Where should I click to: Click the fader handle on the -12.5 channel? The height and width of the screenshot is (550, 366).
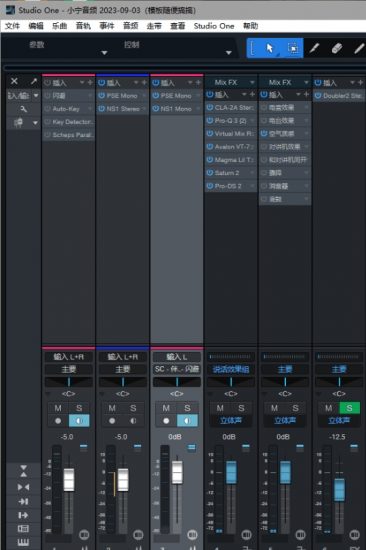[339, 489]
